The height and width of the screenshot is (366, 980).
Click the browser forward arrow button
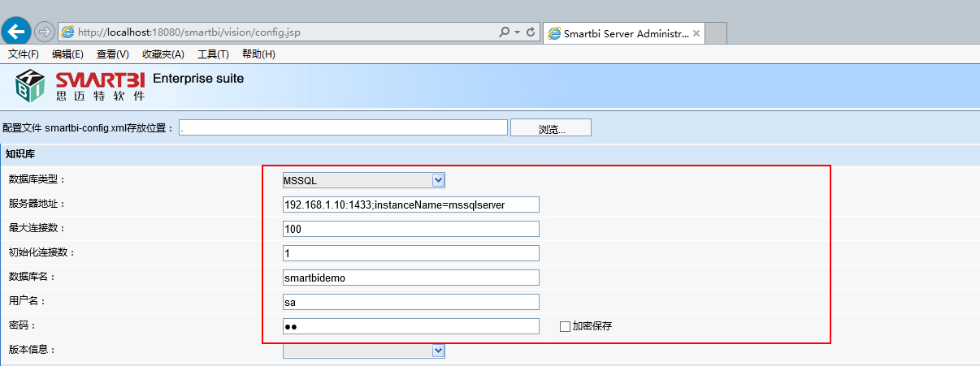[x=45, y=32]
